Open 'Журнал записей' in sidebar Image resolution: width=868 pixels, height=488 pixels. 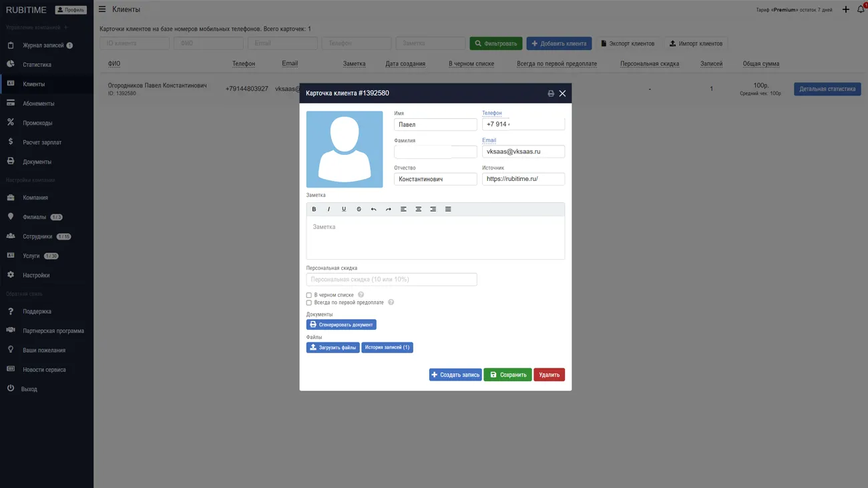click(43, 45)
